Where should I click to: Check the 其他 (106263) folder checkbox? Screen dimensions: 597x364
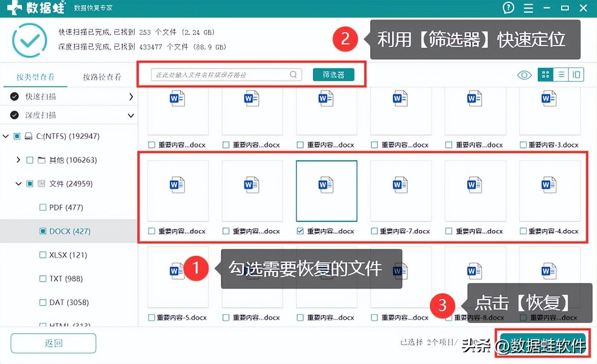click(x=30, y=160)
